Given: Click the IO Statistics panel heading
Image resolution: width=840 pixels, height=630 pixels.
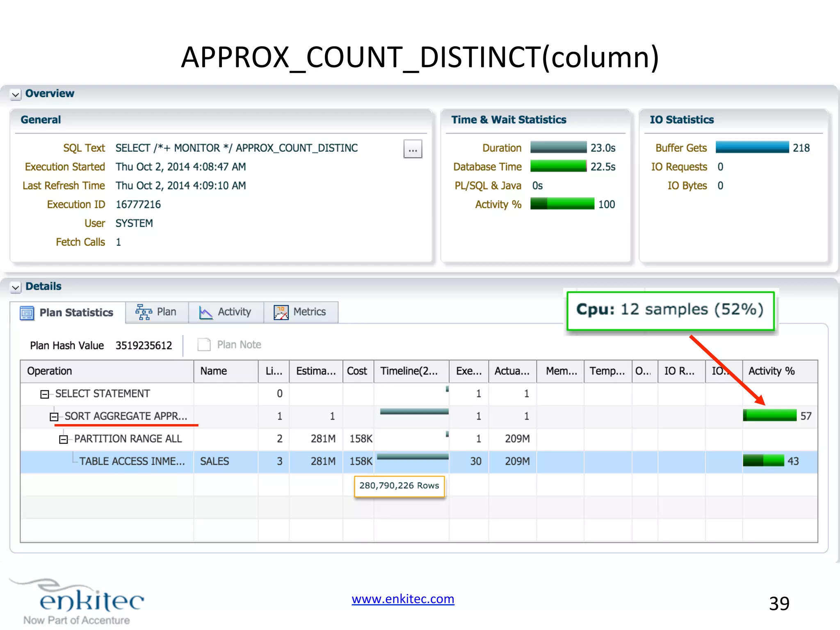Looking at the screenshot, I should pyautogui.click(x=682, y=120).
